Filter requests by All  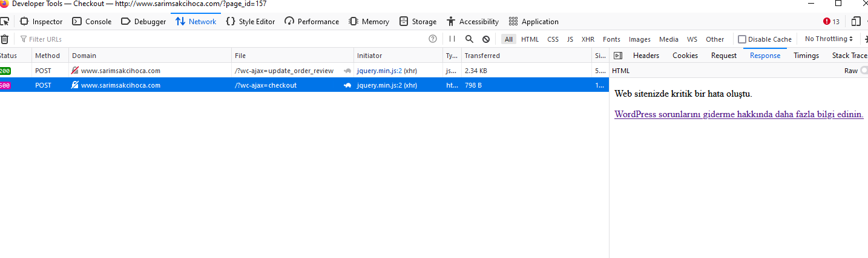point(508,39)
